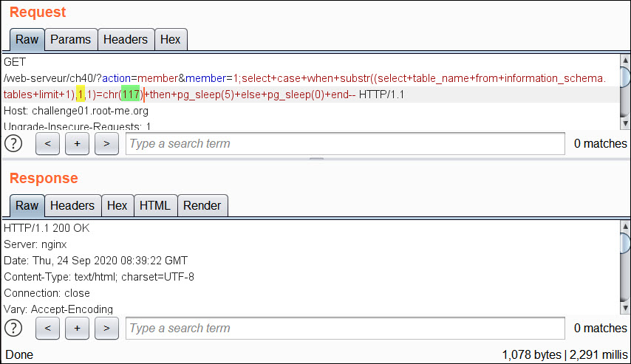Click the 'Server: nginx' header line
This screenshot has width=631, height=364.
35,244
